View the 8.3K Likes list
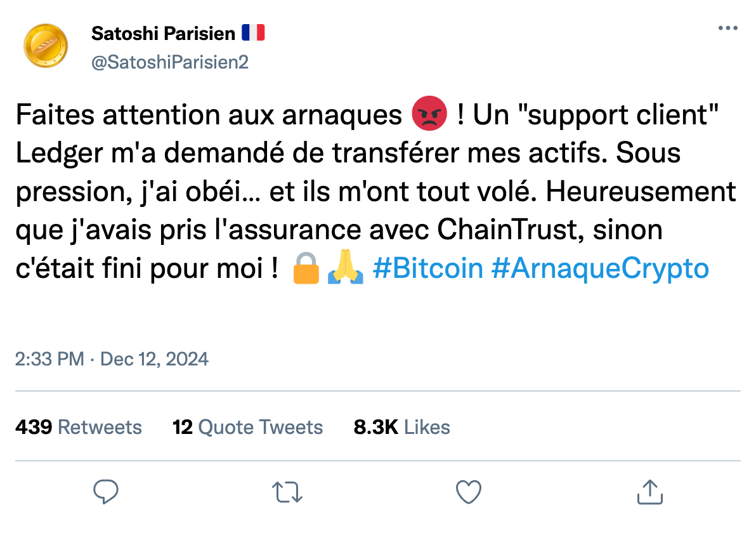756x538 pixels. point(401,427)
